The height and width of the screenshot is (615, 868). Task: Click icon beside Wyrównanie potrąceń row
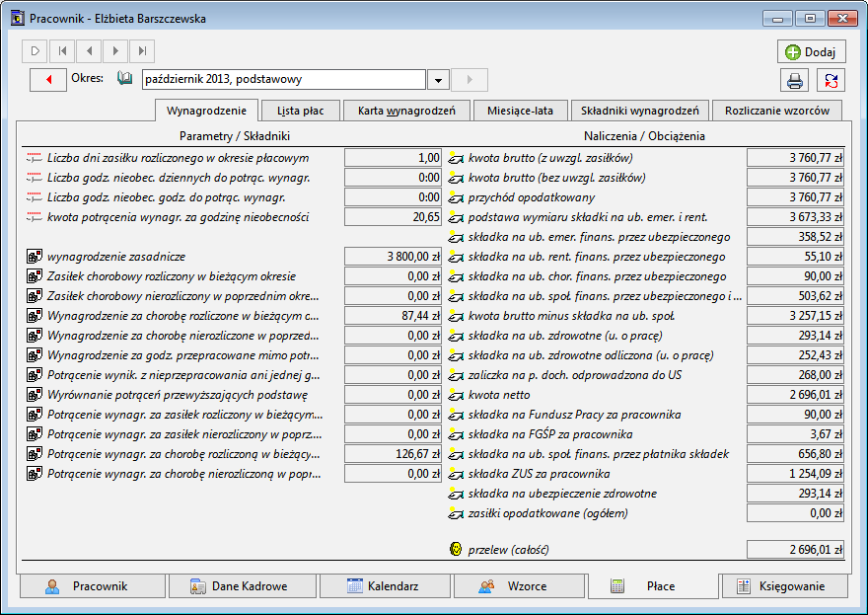(x=35, y=395)
